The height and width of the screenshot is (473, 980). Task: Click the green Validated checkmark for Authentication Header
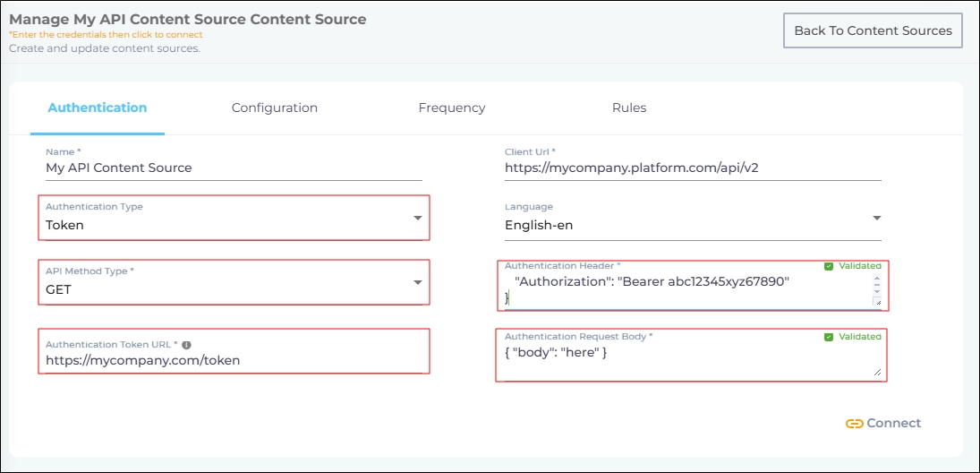pos(829,266)
